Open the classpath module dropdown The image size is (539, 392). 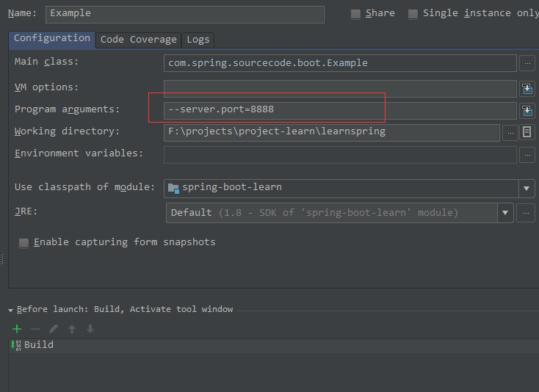pyautogui.click(x=527, y=188)
